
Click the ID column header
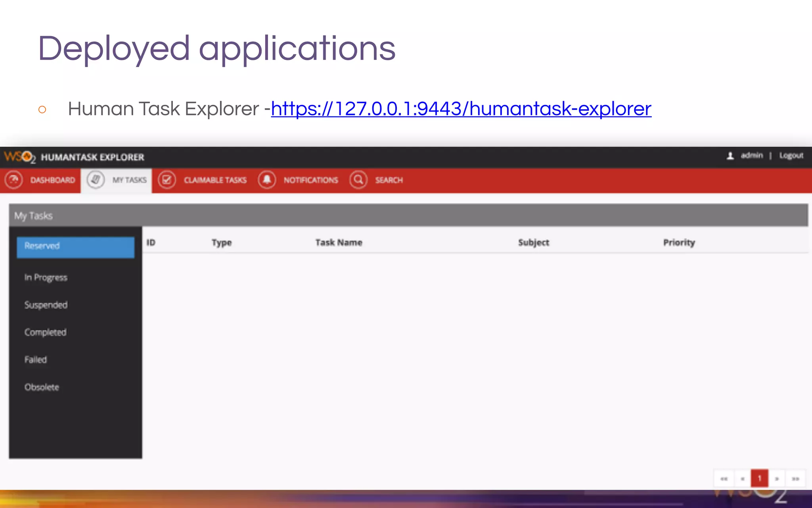[151, 242]
